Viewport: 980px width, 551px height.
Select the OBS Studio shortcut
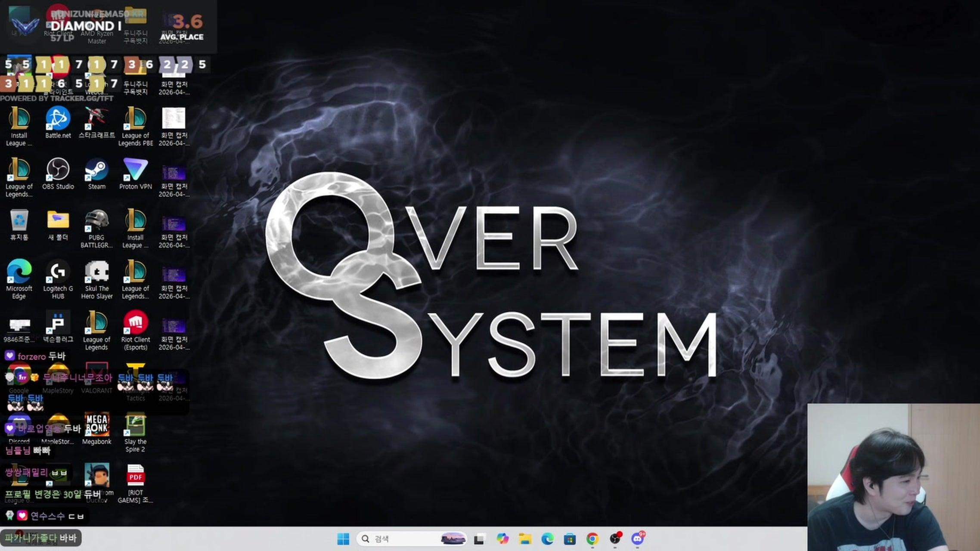(x=58, y=170)
